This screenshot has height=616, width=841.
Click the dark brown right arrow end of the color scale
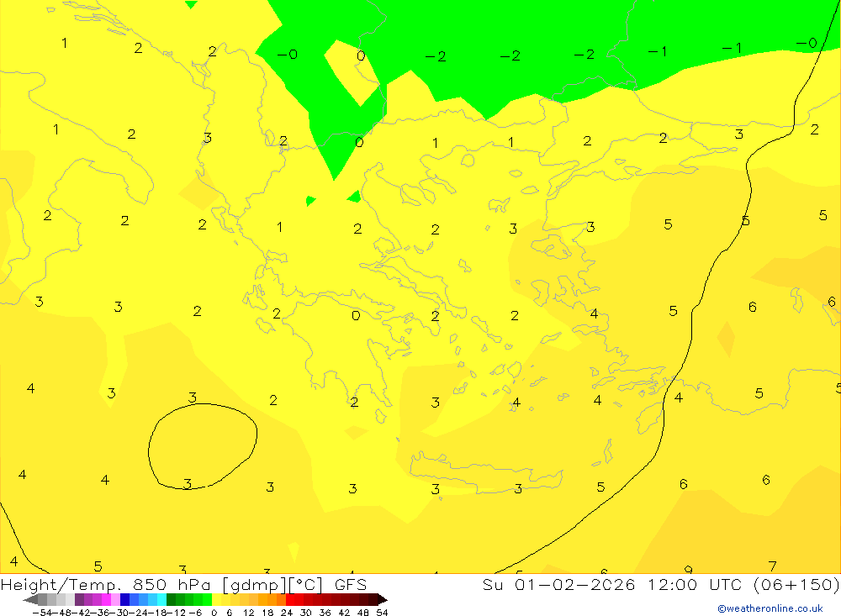click(383, 600)
